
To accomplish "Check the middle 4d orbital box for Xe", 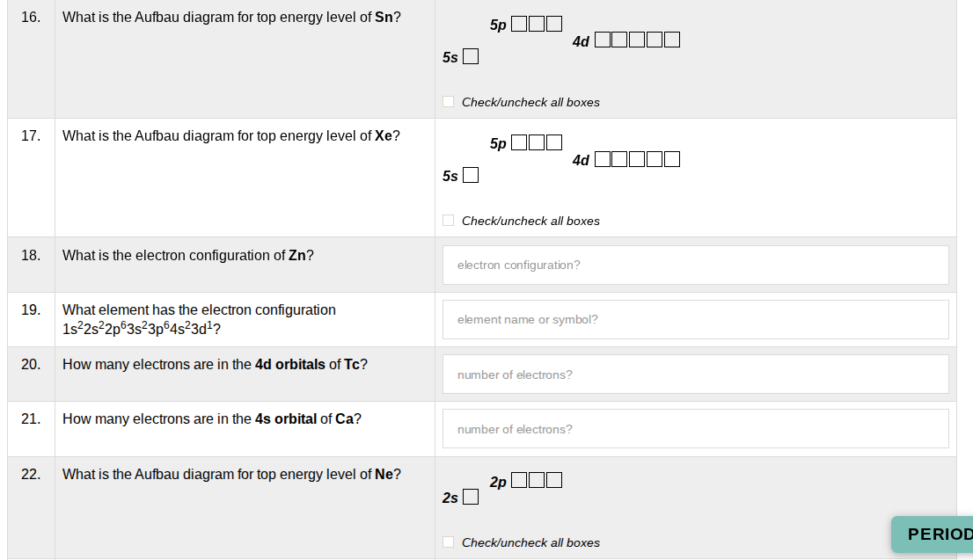I will [x=636, y=158].
